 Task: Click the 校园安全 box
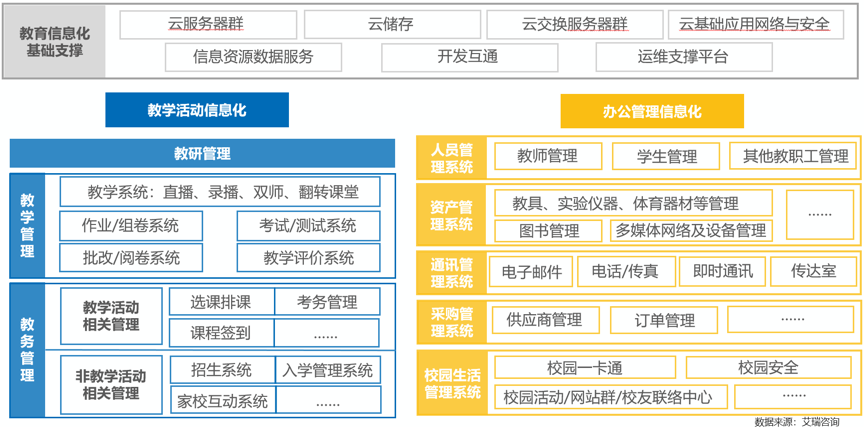coord(769,367)
